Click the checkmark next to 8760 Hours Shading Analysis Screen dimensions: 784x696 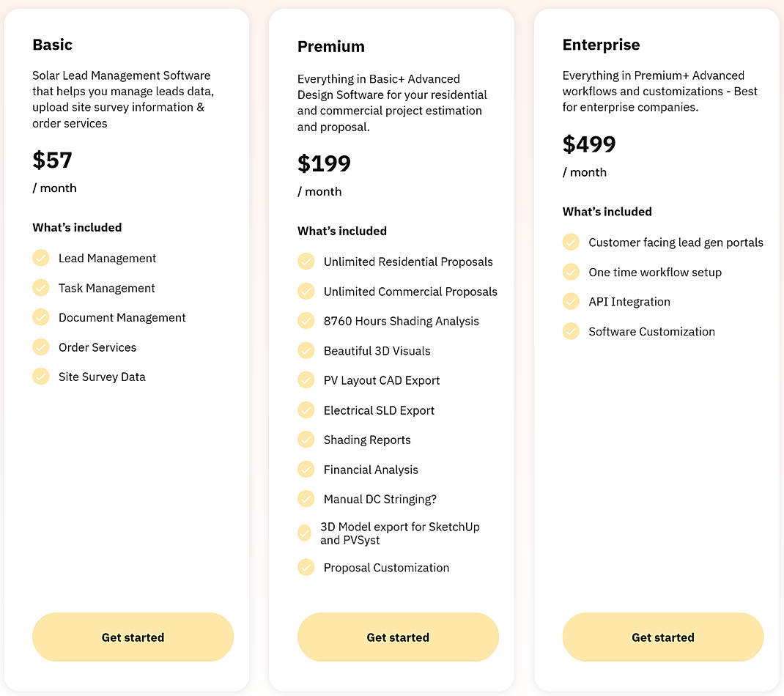click(x=306, y=321)
